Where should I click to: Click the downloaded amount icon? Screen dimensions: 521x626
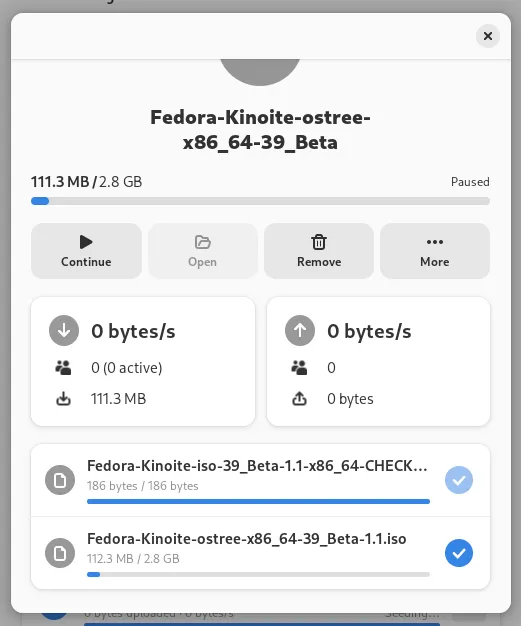coord(63,399)
